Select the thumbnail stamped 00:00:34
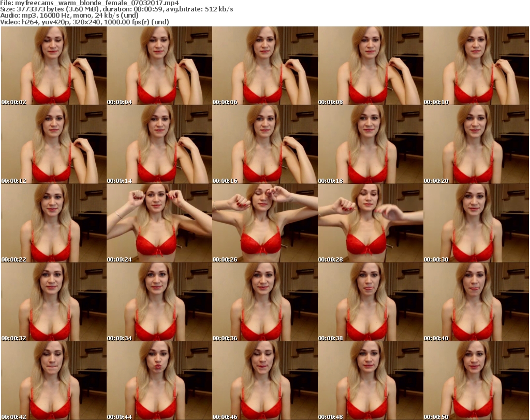 click(159, 301)
